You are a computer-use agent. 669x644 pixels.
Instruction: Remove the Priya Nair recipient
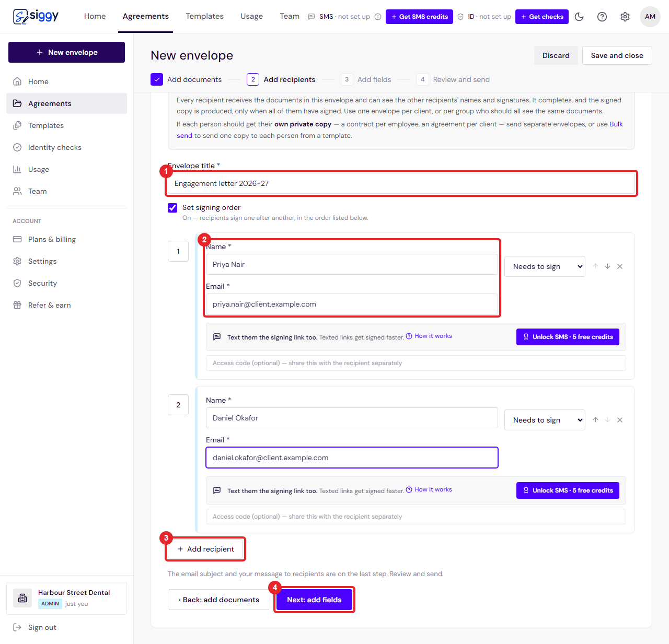pyautogui.click(x=620, y=266)
